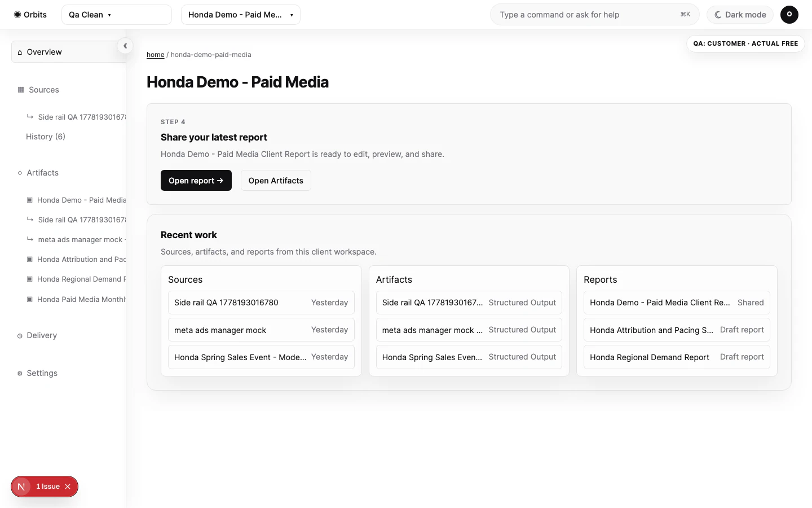This screenshot has width=812, height=508.
Task: Click icon beside Honda Regional Demand sidebar item
Action: pyautogui.click(x=30, y=279)
